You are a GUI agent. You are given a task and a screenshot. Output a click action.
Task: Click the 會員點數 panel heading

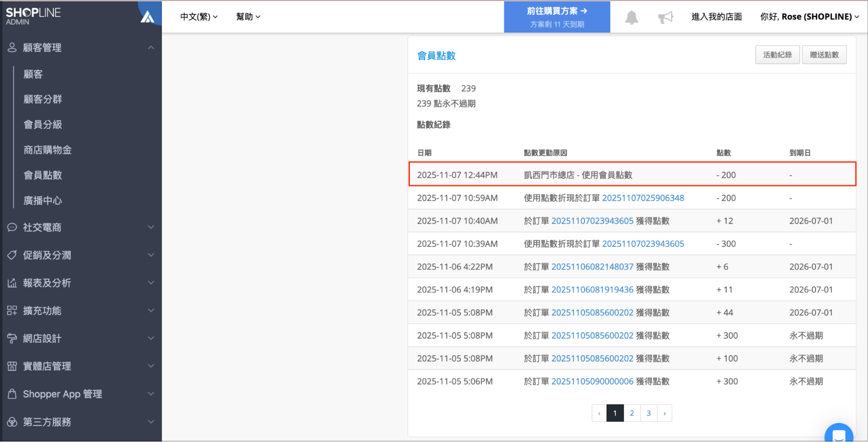point(436,56)
